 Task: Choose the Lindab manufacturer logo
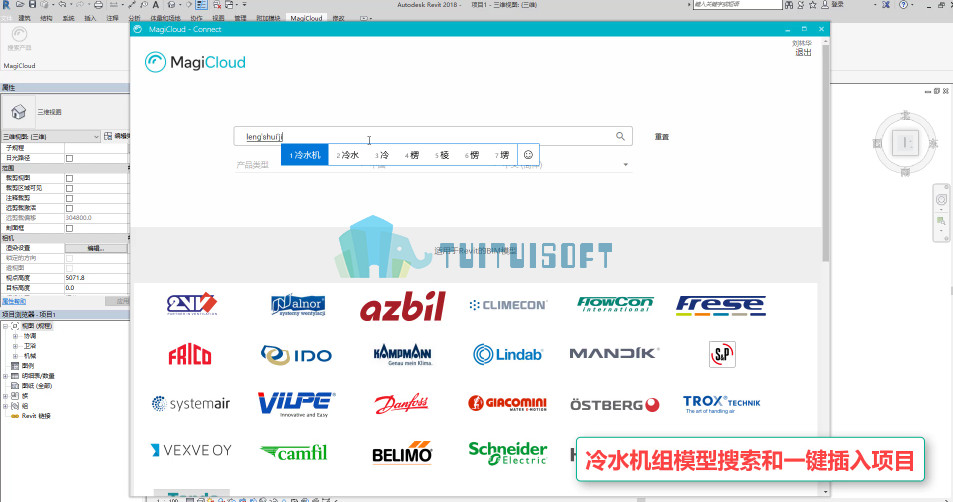(x=507, y=354)
